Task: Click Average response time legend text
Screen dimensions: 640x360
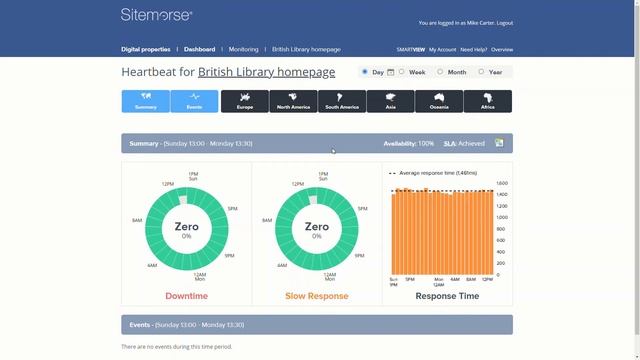Action: coord(438,173)
